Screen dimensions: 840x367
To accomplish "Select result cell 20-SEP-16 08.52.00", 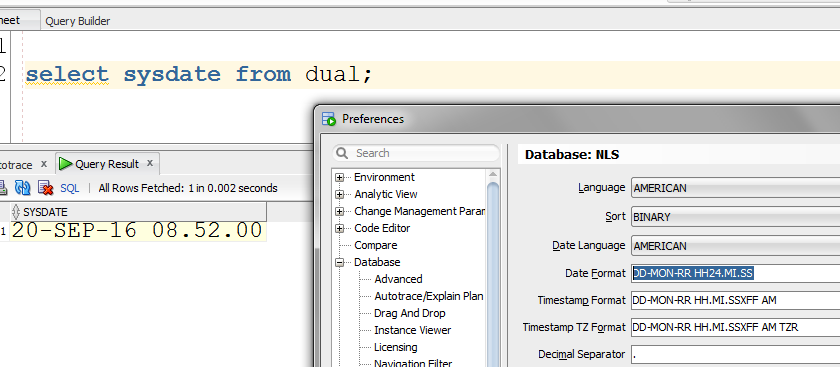I will (x=137, y=230).
